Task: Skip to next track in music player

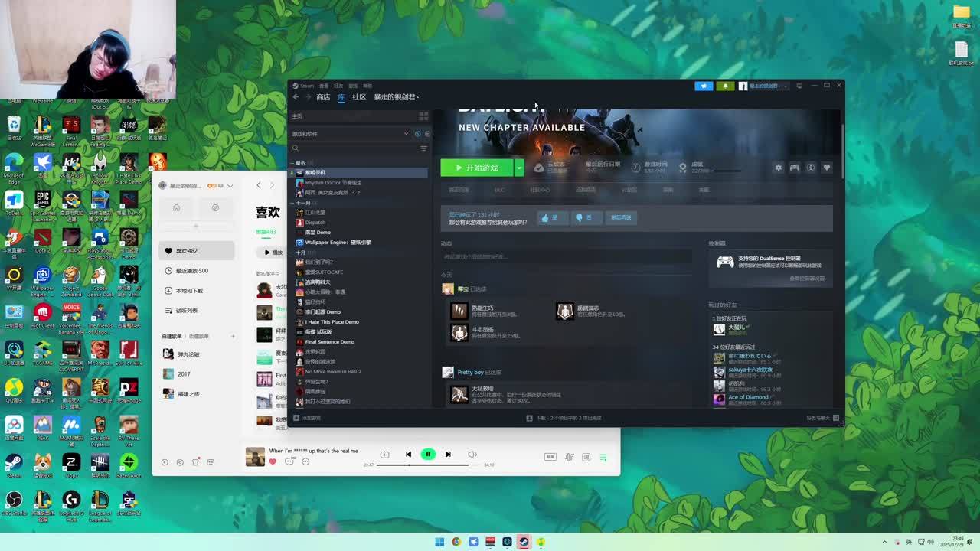Action: click(x=448, y=455)
